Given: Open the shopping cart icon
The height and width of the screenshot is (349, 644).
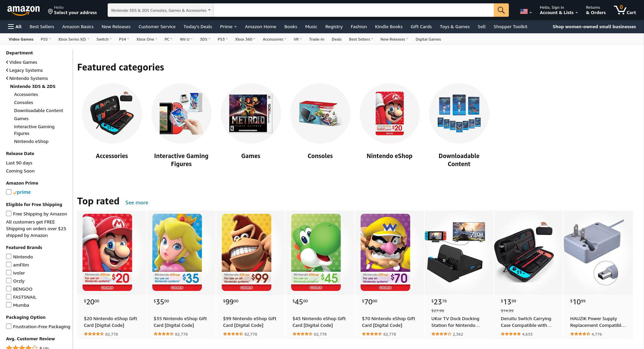Looking at the screenshot, I should [x=625, y=10].
